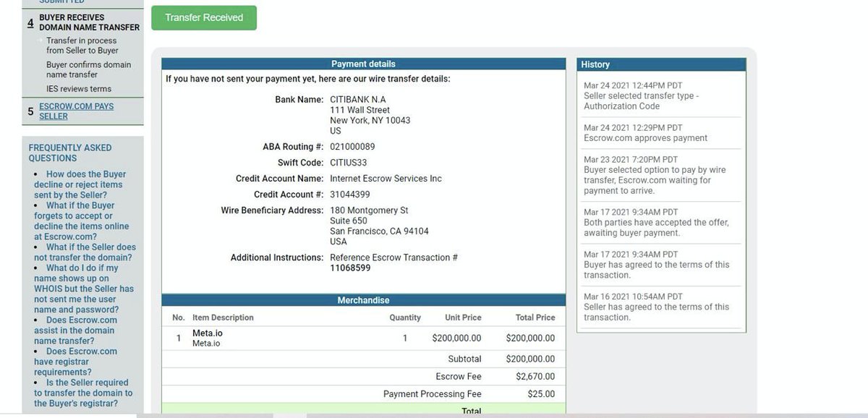This screenshot has height=418, width=868.
Task: Select escrow transaction number 11068599
Action: point(350,268)
